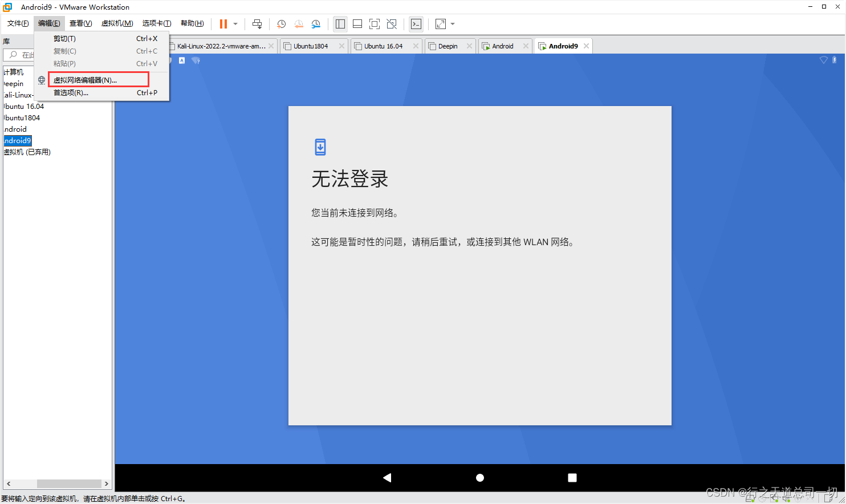Close the Ubuntu1804 tab

pos(342,46)
